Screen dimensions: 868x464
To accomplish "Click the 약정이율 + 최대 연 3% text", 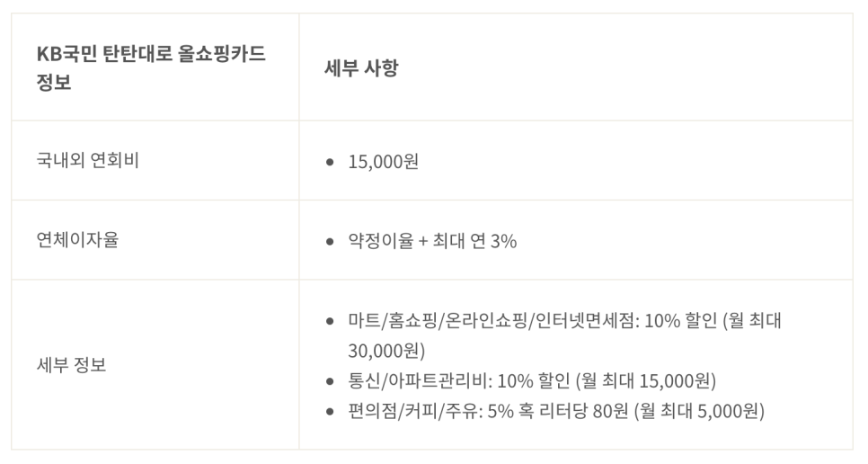I will click(432, 241).
